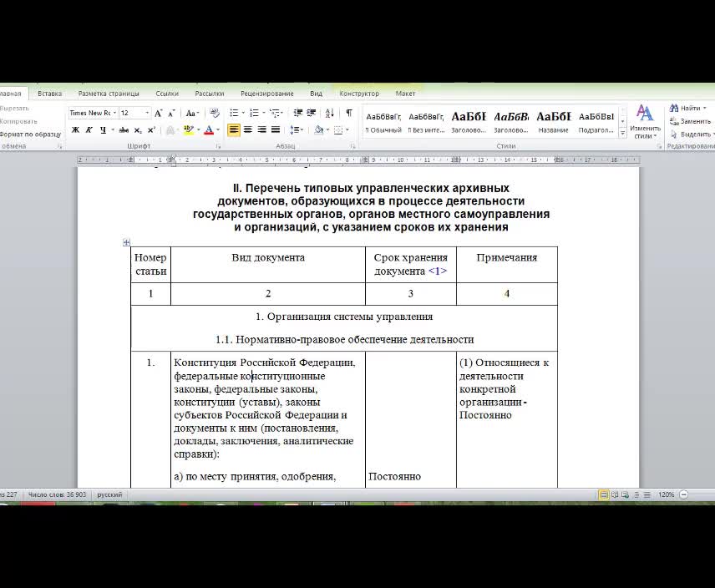The image size is (715, 588).
Task: Apply bold formatting with the Ж button
Action: [x=76, y=130]
